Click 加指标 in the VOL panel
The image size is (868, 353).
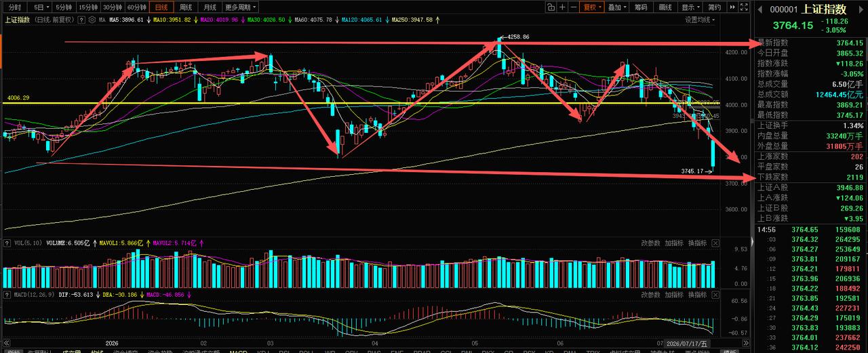click(674, 243)
